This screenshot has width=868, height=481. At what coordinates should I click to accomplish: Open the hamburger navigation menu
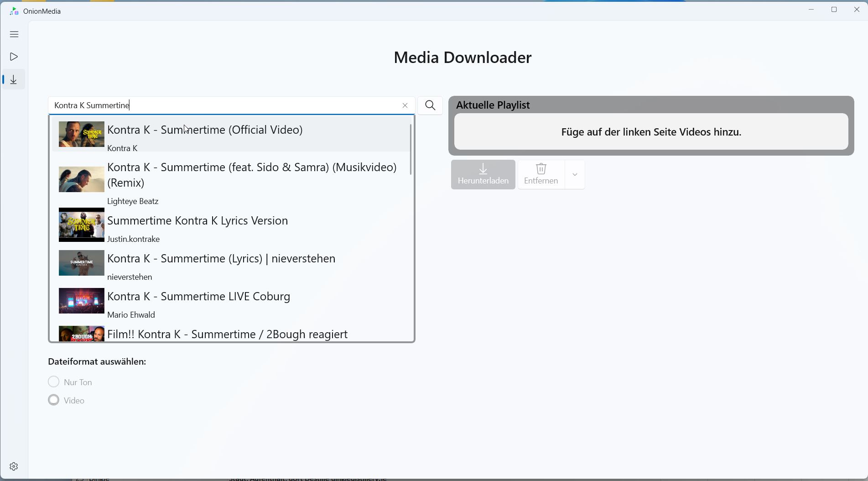pos(14,34)
